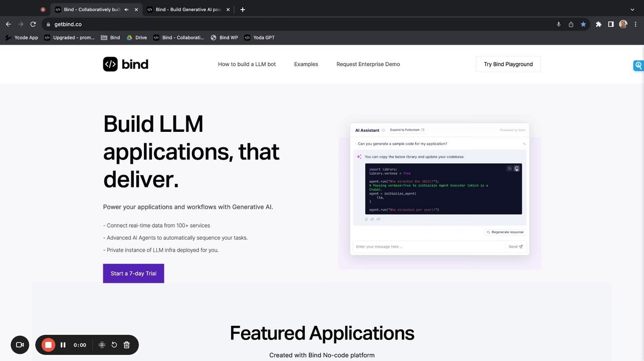Click the Bind logo in the header
The height and width of the screenshot is (361, 644).
[125, 64]
